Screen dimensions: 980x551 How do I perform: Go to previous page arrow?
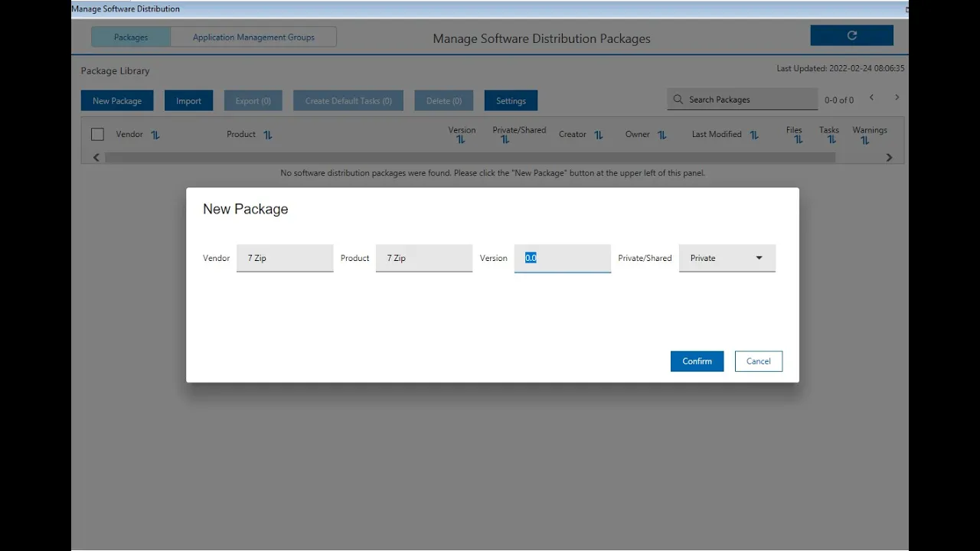(x=871, y=98)
